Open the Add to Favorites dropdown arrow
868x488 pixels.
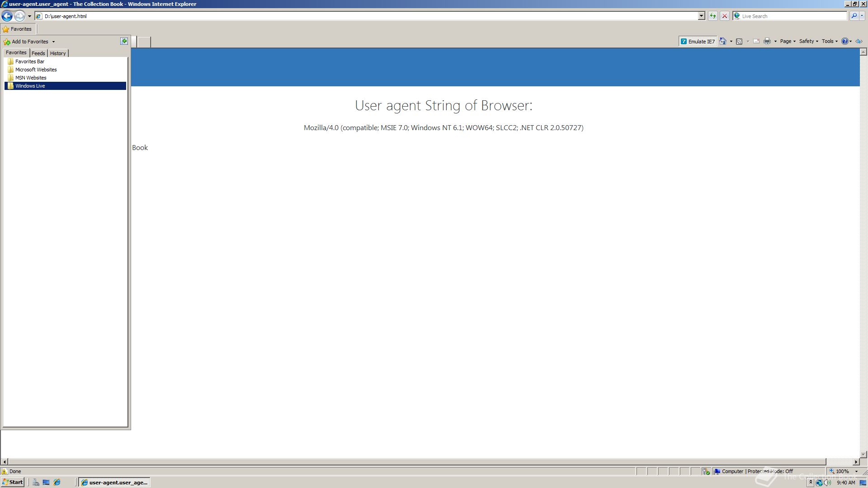53,42
